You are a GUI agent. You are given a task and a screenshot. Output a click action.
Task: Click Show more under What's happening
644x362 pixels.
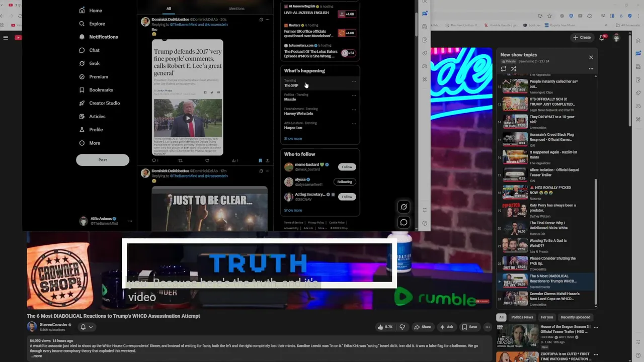click(293, 139)
